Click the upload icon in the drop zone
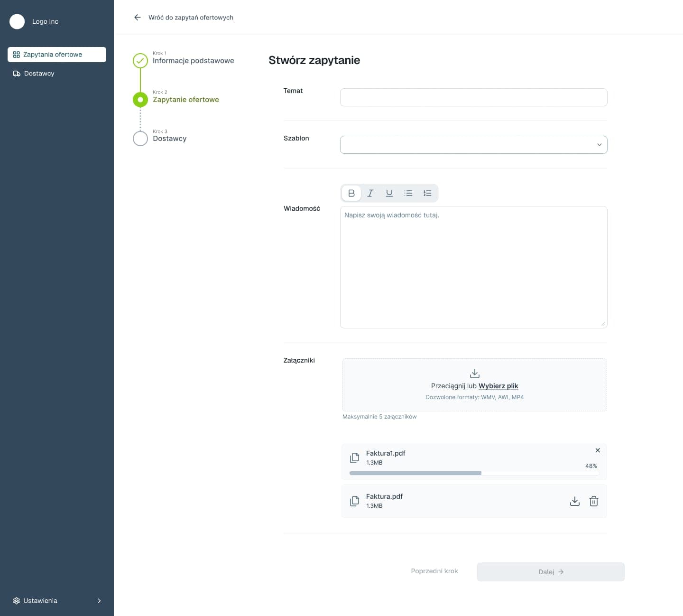Screen dimensions: 683x616 tap(474, 373)
